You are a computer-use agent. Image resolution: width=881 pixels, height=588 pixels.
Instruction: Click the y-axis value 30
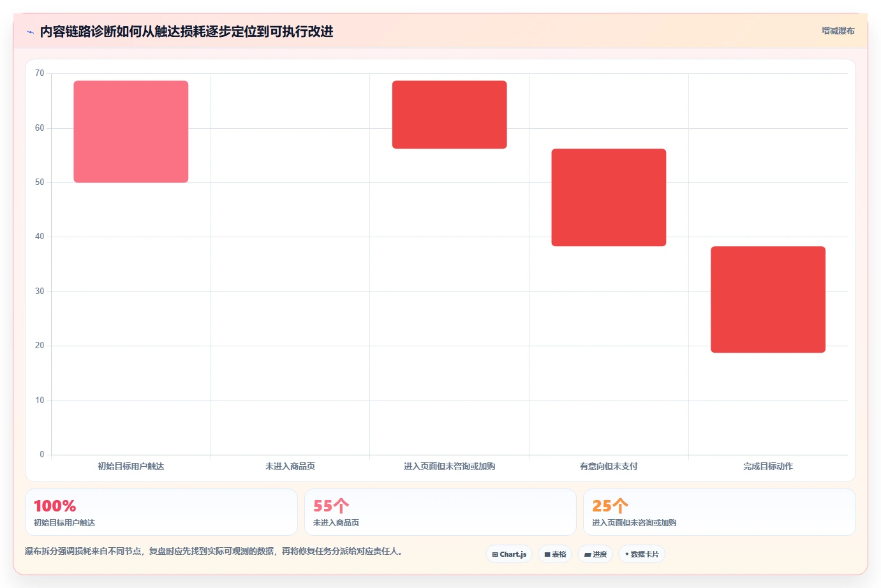coord(40,291)
